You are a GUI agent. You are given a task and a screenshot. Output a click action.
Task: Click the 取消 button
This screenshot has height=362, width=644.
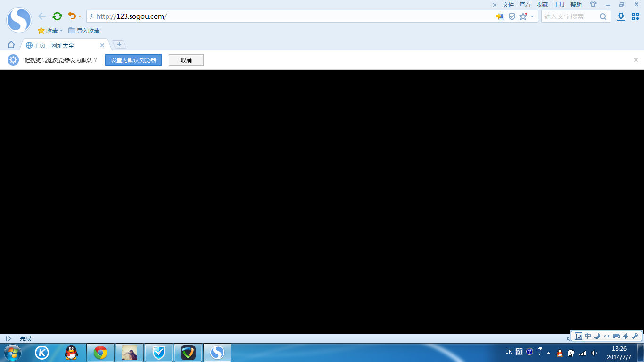coord(186,60)
